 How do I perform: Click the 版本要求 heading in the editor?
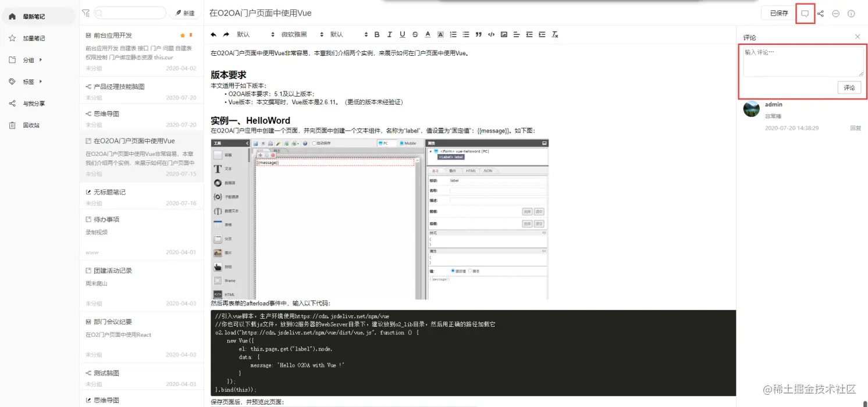coord(229,75)
